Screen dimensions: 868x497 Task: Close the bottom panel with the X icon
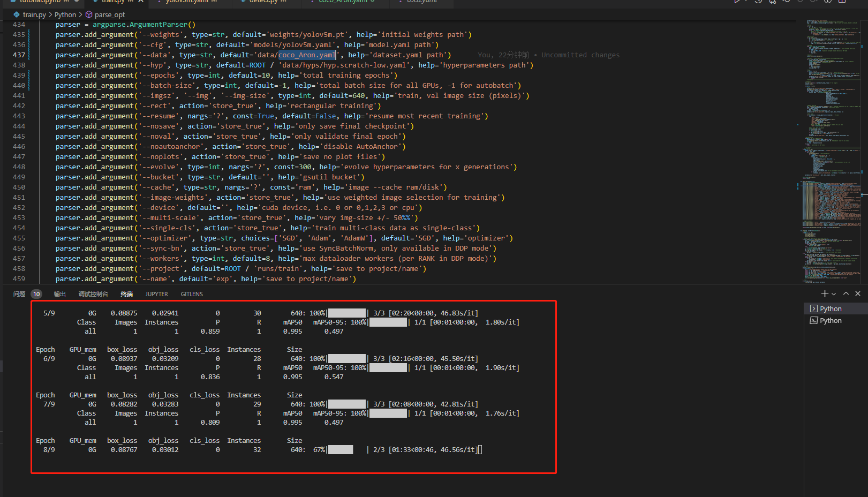click(x=858, y=293)
